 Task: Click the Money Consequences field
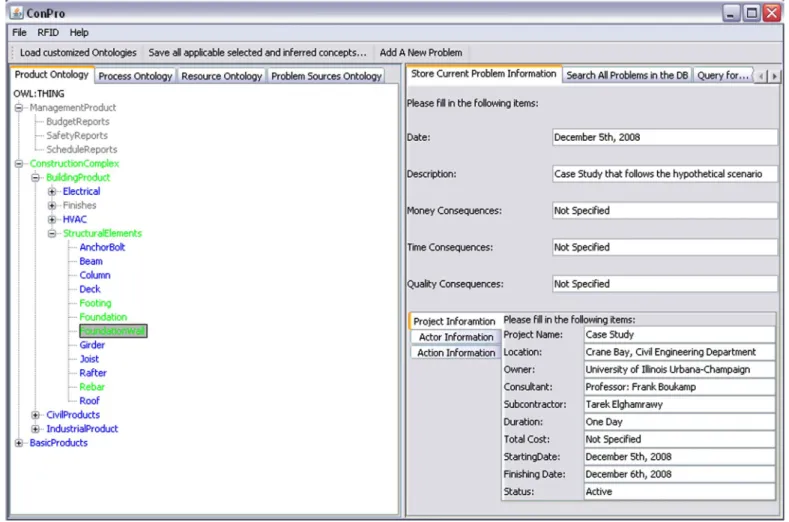(x=664, y=211)
